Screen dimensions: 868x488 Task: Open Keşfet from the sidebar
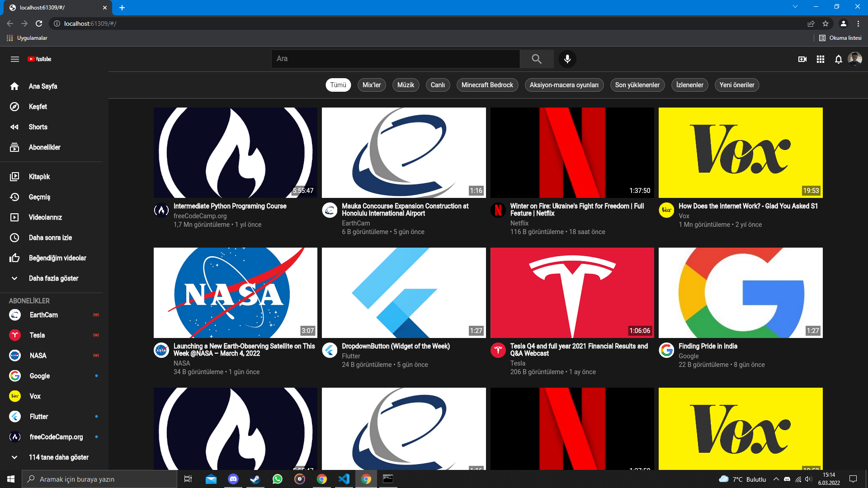click(x=38, y=107)
